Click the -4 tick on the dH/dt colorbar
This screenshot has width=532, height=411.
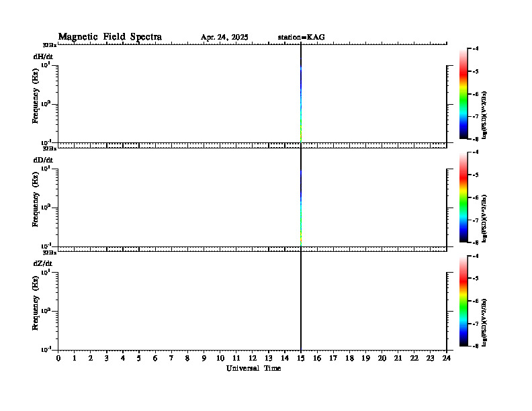(476, 49)
